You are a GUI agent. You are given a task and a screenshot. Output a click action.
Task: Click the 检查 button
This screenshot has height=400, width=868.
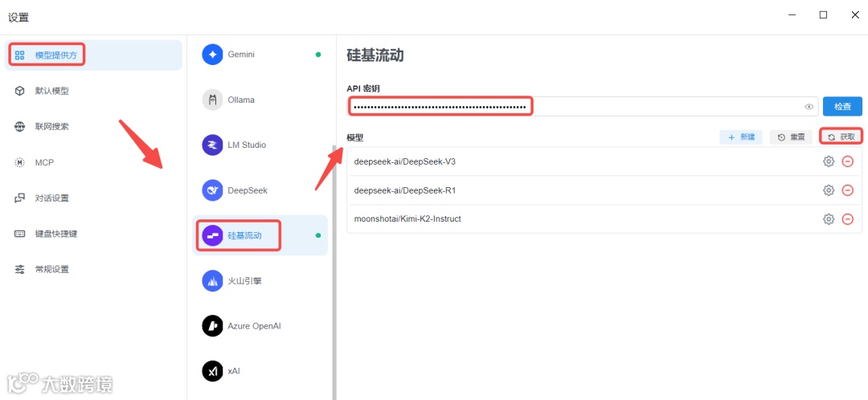pos(842,106)
